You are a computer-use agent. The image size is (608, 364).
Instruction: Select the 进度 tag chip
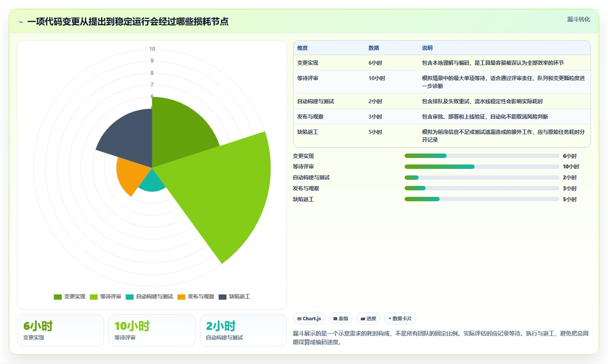pyautogui.click(x=368, y=318)
